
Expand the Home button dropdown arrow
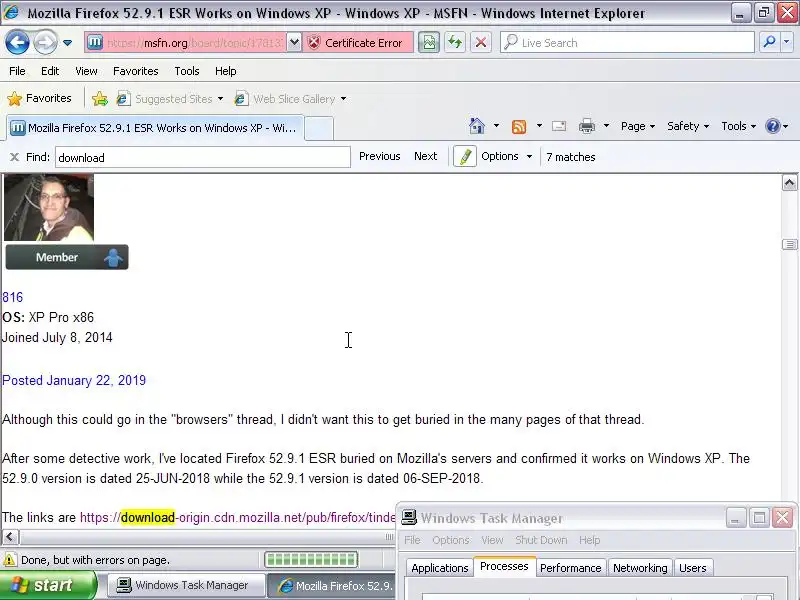(x=496, y=126)
